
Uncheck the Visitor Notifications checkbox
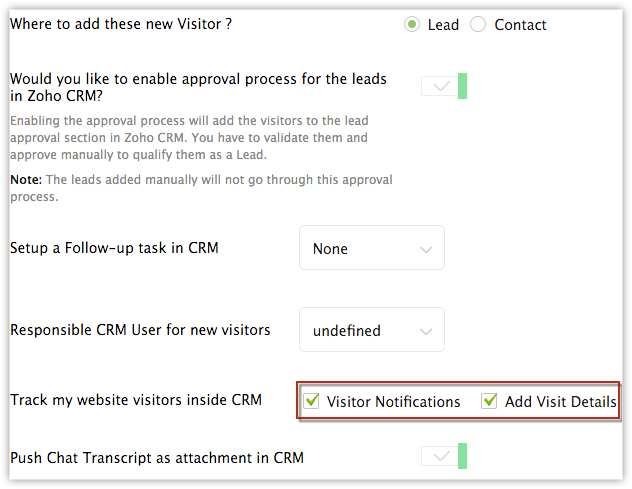click(x=312, y=401)
